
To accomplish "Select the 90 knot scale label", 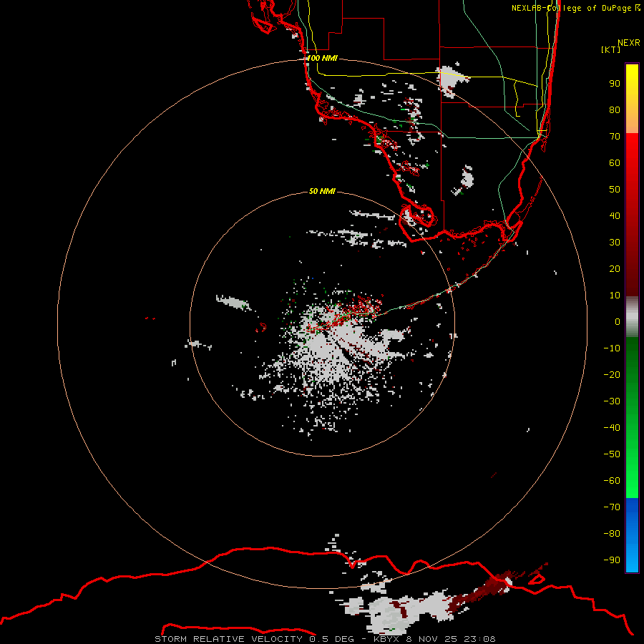I will (615, 84).
